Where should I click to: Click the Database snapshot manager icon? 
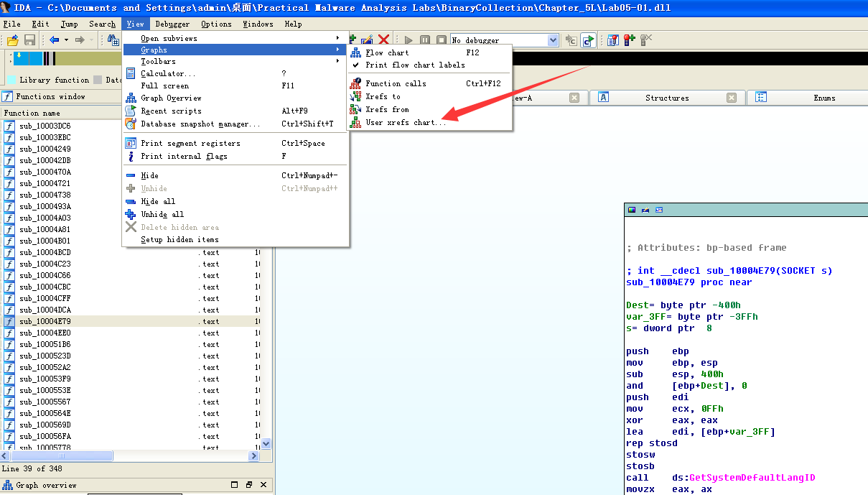(131, 124)
